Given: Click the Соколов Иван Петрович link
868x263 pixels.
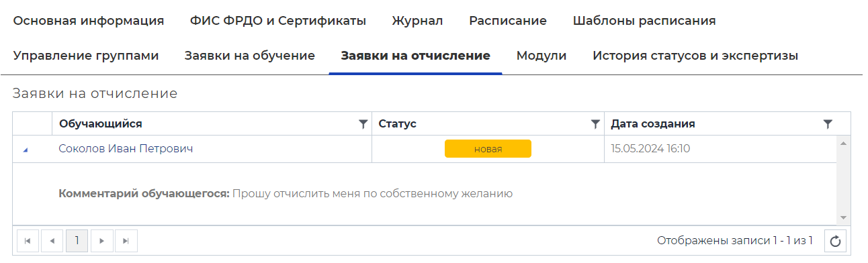Looking at the screenshot, I should pos(126,149).
